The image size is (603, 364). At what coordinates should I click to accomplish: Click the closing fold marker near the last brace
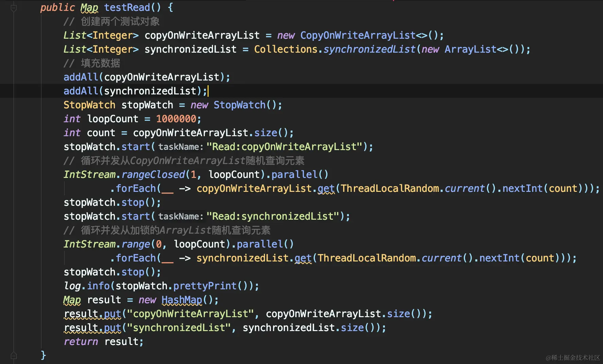coord(14,356)
